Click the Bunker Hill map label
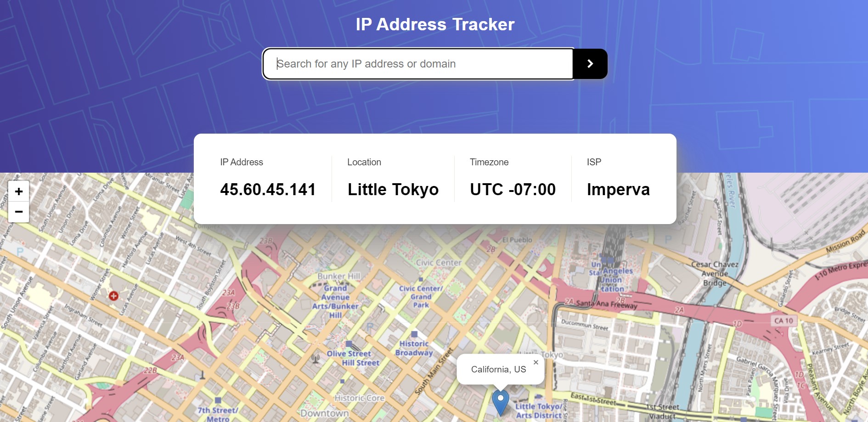The image size is (868, 422). [x=339, y=276]
